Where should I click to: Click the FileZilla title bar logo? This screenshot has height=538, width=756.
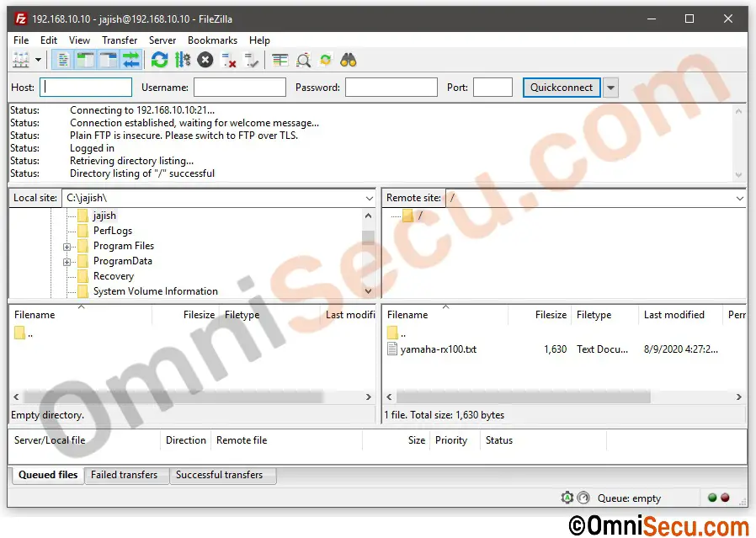21,19
